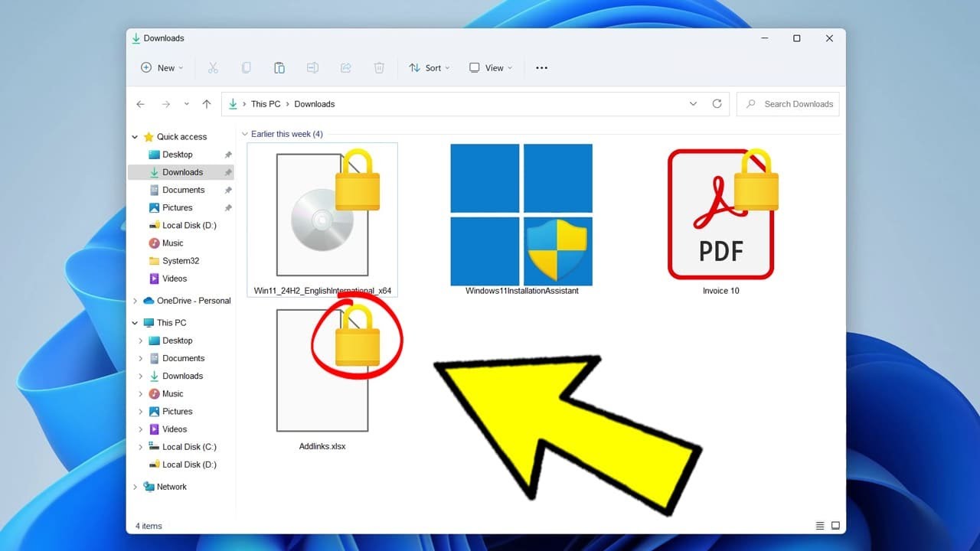Select the Invoice 10 PDF icon
The height and width of the screenshot is (551, 980).
(x=721, y=214)
